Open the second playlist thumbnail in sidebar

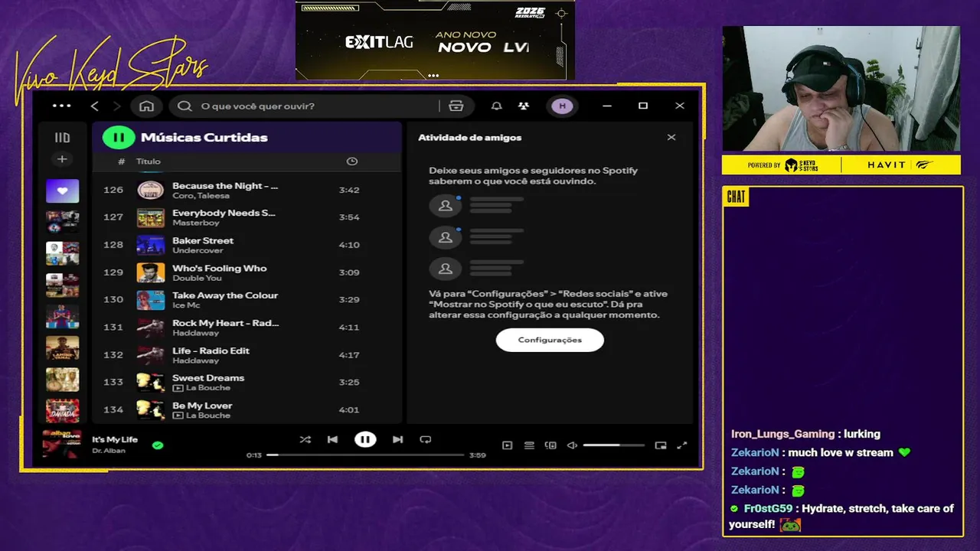62,222
